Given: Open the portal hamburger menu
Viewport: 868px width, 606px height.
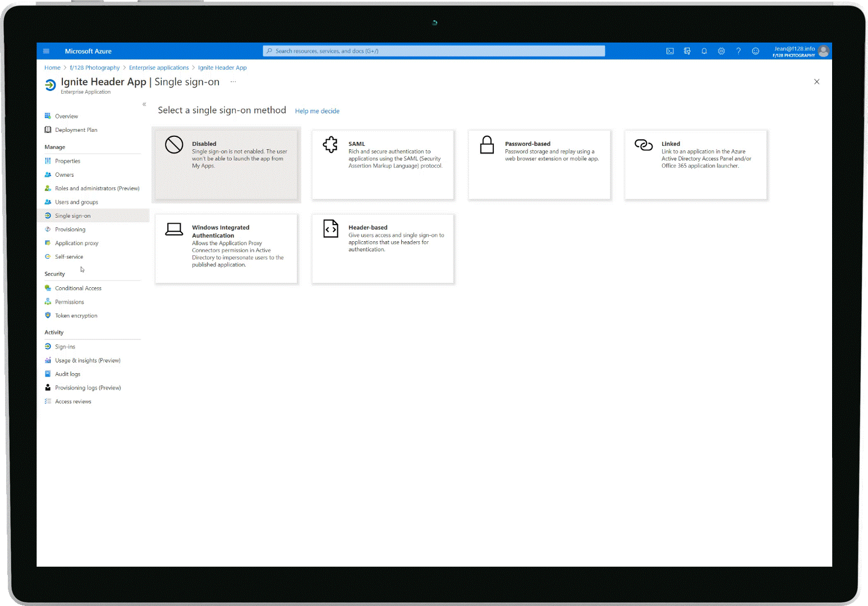Looking at the screenshot, I should [46, 50].
